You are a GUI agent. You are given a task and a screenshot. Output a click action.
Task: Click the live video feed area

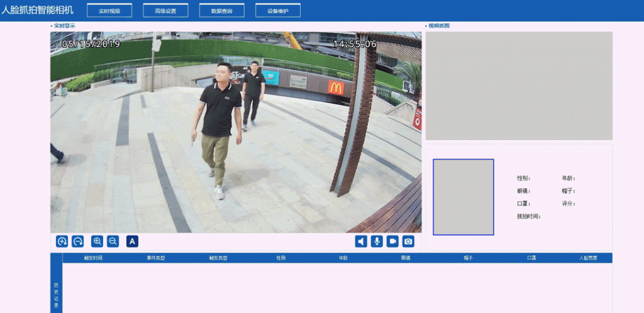pos(236,132)
